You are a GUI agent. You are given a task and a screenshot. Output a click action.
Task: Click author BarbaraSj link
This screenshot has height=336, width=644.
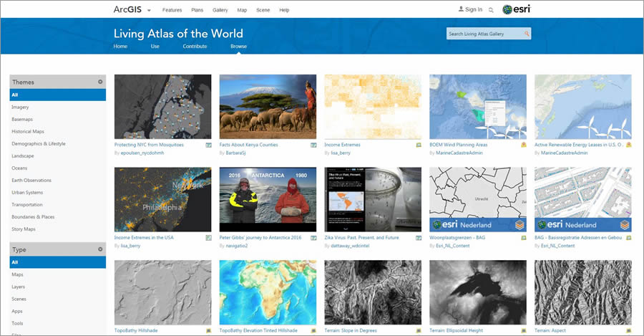(x=235, y=153)
